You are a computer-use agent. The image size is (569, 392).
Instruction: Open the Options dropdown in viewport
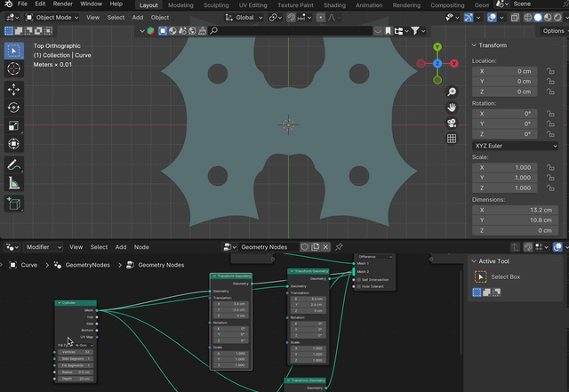click(x=555, y=31)
